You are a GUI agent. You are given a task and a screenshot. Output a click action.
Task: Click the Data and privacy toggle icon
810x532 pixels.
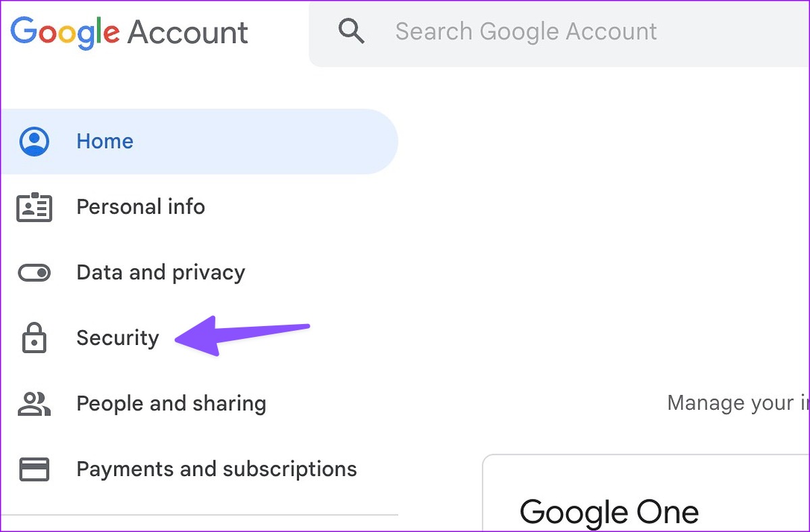pos(34,273)
